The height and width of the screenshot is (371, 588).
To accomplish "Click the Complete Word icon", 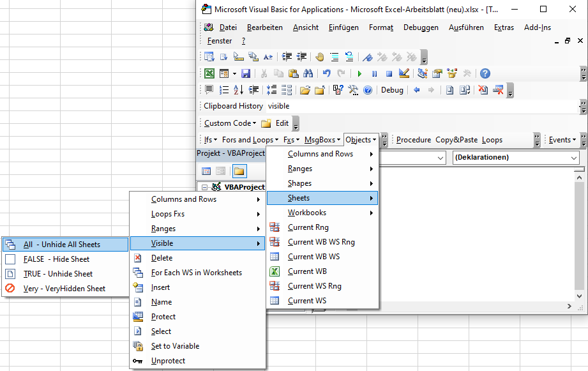I will (268, 57).
